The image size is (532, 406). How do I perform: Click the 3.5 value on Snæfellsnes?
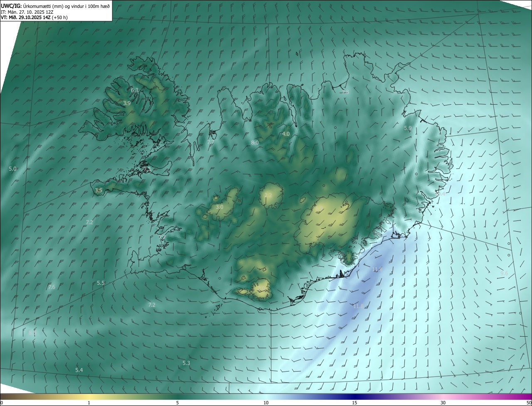[x=99, y=190]
